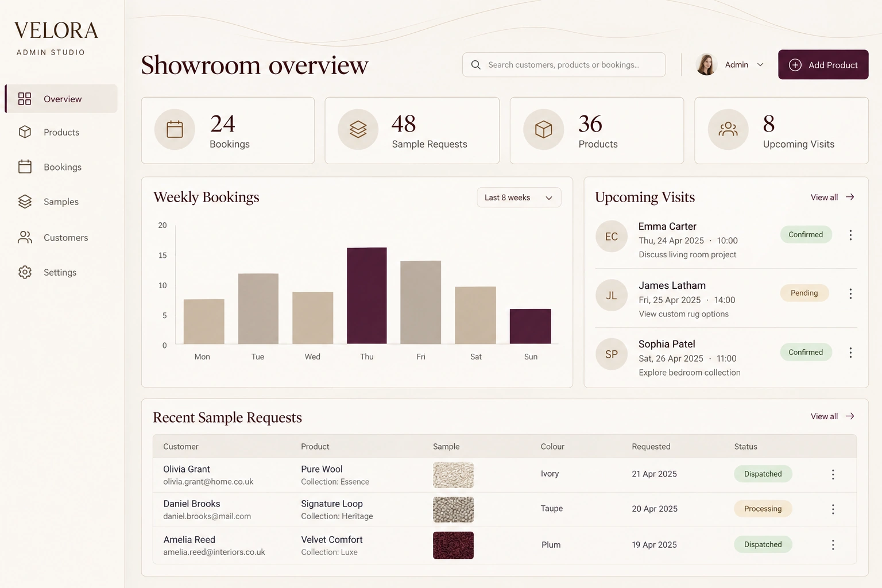Open the Bookings menu item
The image size is (882, 588).
click(61, 167)
